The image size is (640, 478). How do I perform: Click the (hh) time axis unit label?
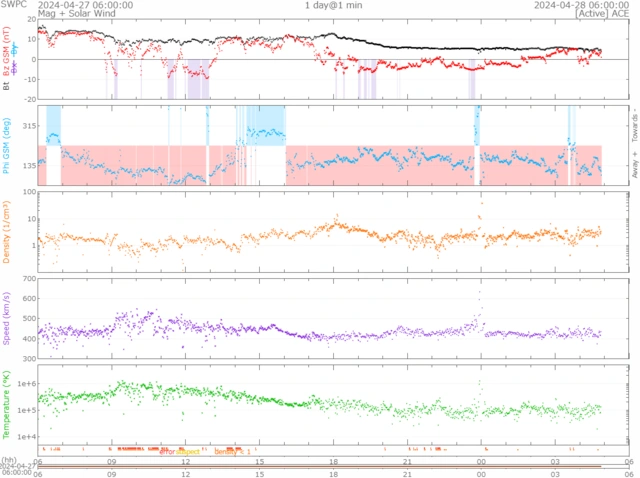(x=8, y=460)
